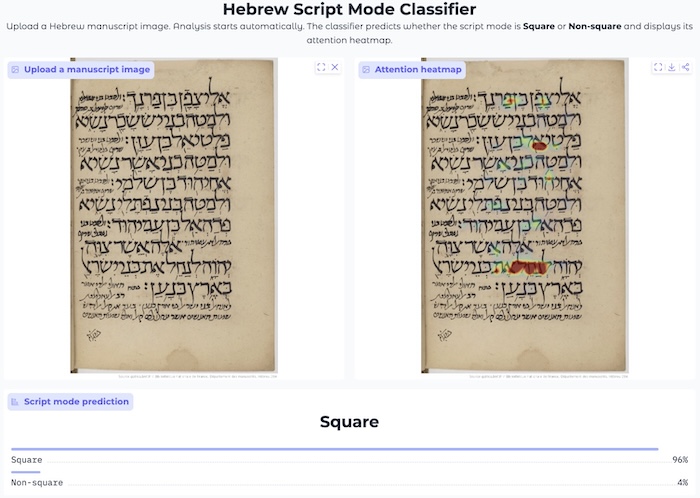Remove the uploaded manuscript image

tap(335, 67)
